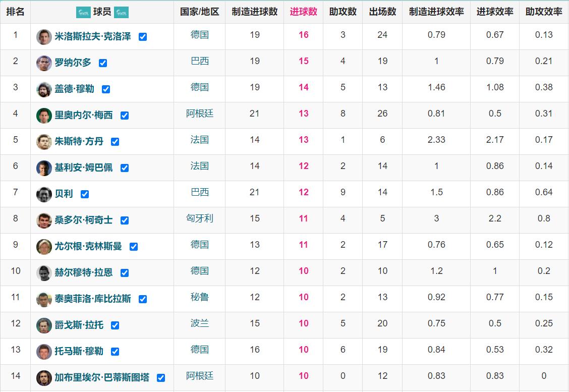The width and height of the screenshot is (569, 392).
Task: Open 米洛斯拉夫·克洛泽 avatar photo
Action: (44, 37)
